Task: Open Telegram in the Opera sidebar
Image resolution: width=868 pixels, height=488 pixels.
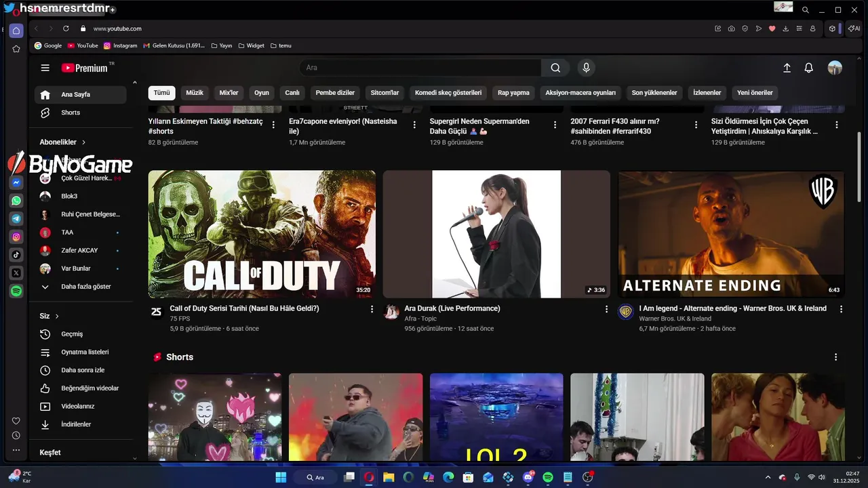Action: 16,218
